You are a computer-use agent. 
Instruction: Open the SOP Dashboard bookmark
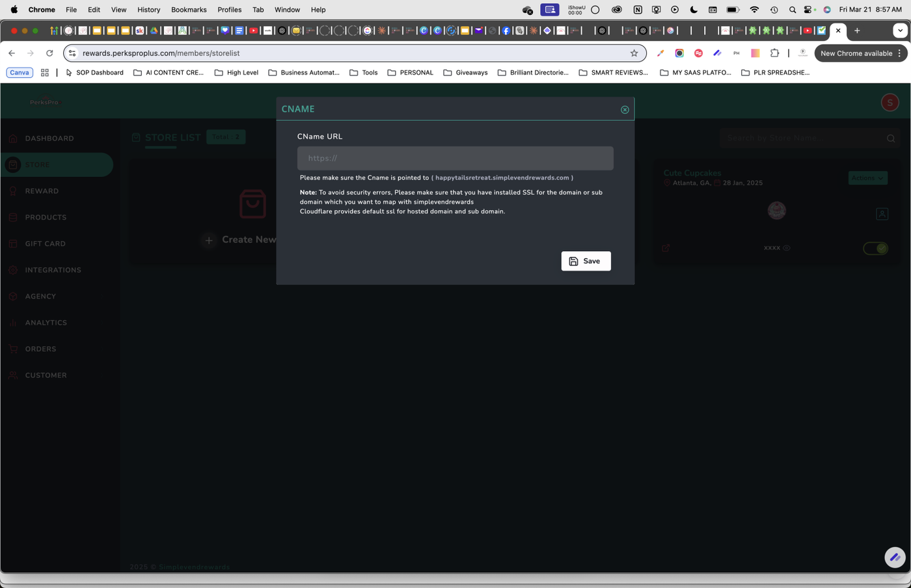(94, 73)
